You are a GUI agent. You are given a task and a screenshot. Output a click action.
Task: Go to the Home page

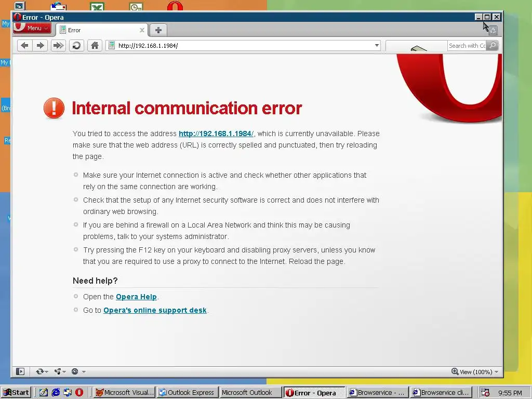click(x=95, y=46)
